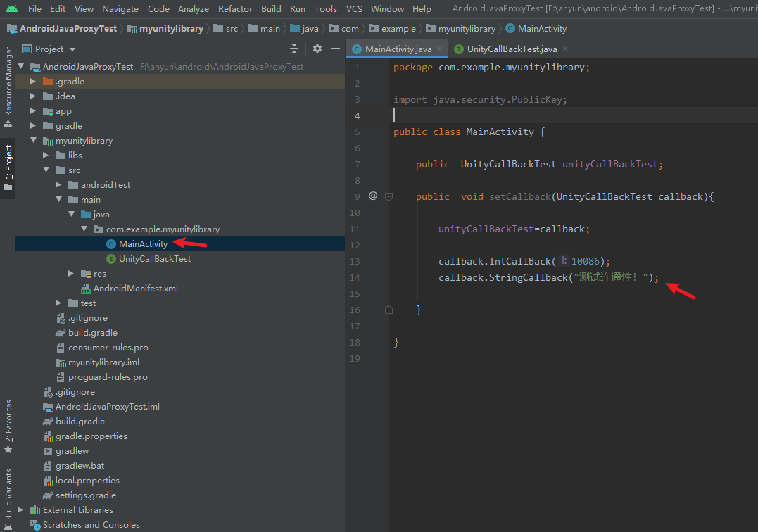Collapse the myunitylibrary module

click(33, 140)
